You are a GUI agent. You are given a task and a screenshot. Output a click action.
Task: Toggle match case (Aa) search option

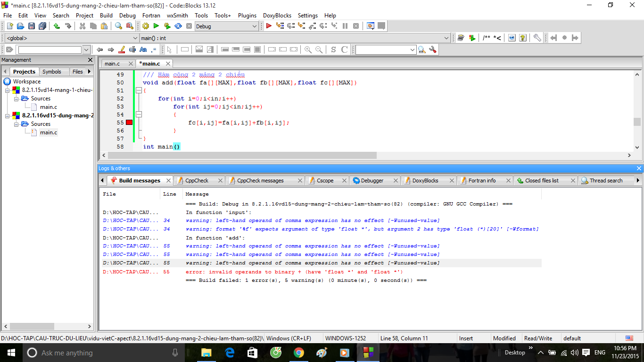point(143,49)
